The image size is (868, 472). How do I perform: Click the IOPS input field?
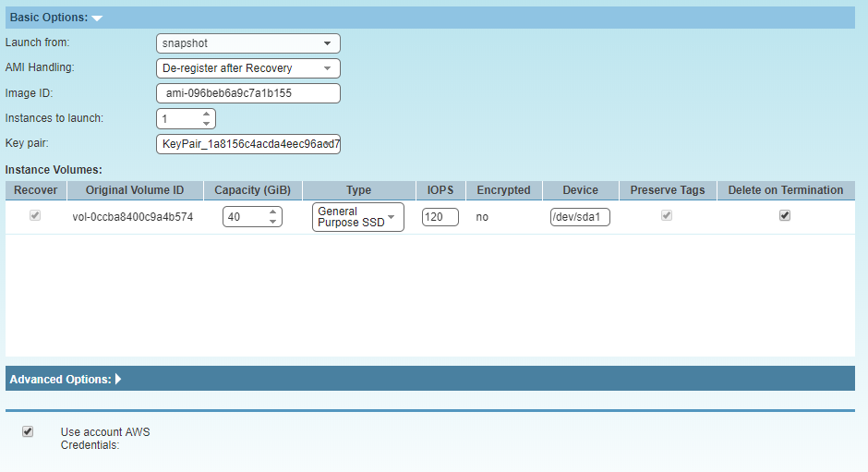point(440,217)
